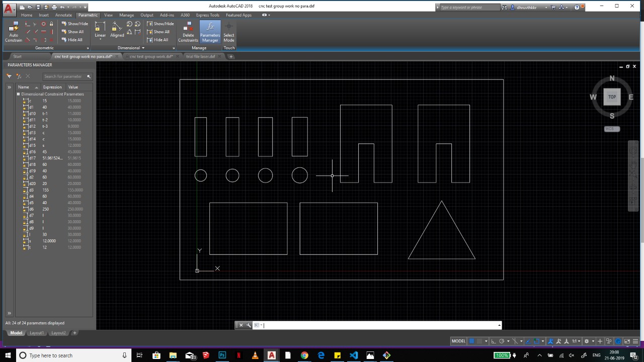The width and height of the screenshot is (644, 362).
Task: Click the Clean Screen status bar icon
Action: click(x=627, y=341)
